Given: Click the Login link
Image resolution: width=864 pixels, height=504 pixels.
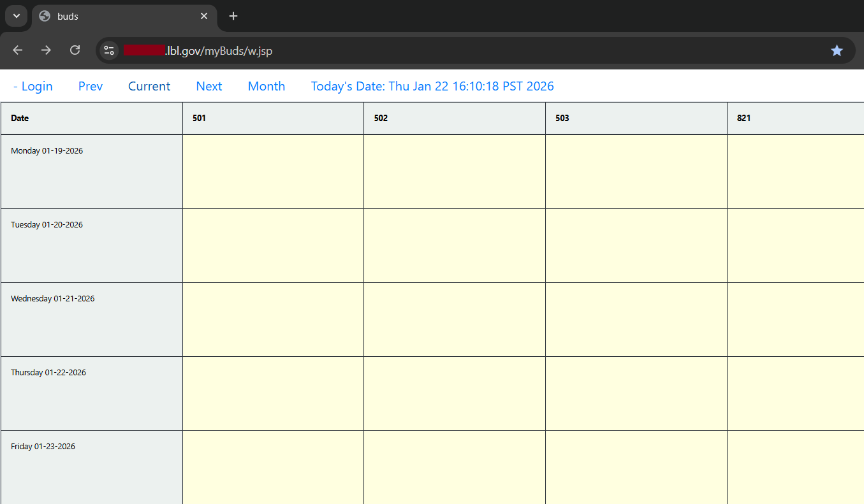Looking at the screenshot, I should pos(33,87).
